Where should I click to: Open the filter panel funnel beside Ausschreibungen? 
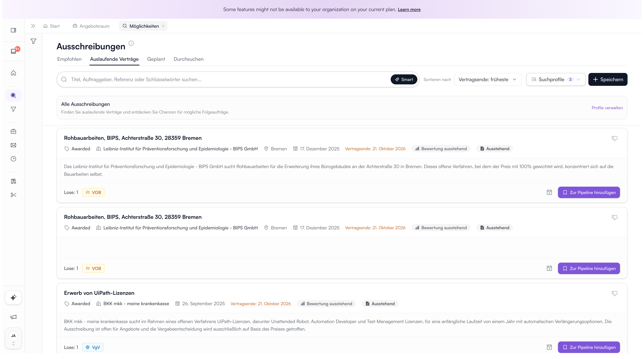tap(33, 41)
